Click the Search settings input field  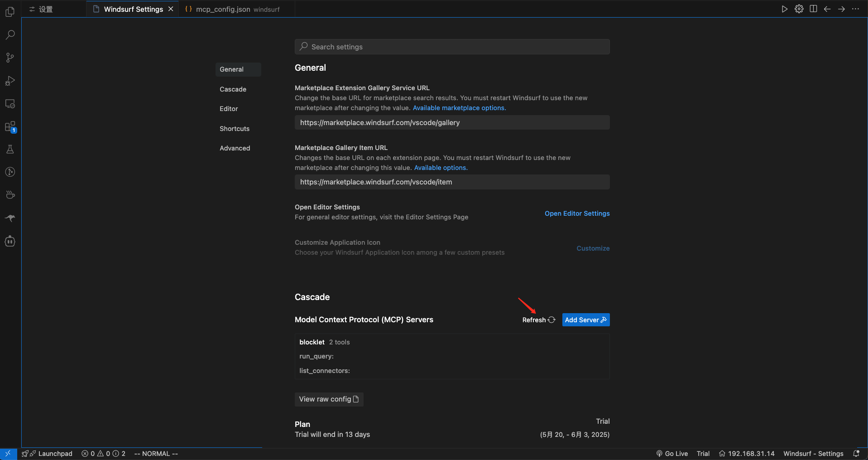[452, 47]
